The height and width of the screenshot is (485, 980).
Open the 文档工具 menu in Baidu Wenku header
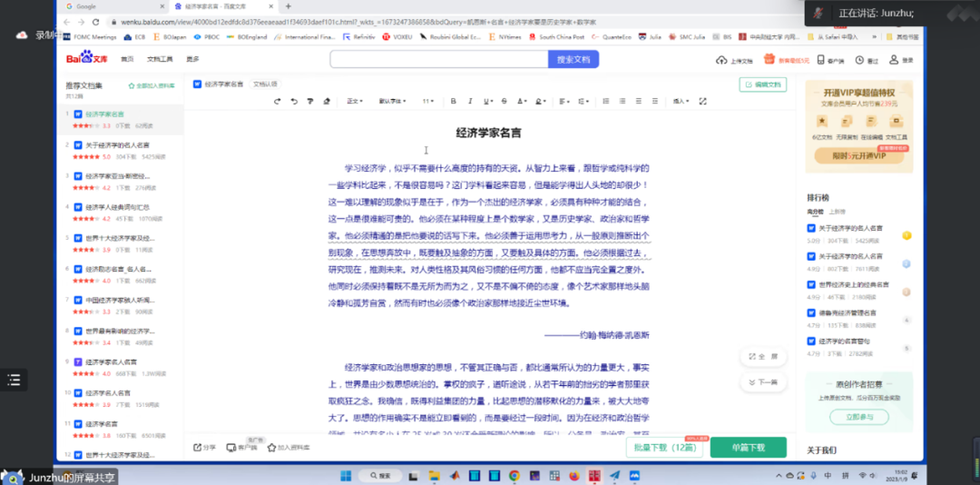160,59
